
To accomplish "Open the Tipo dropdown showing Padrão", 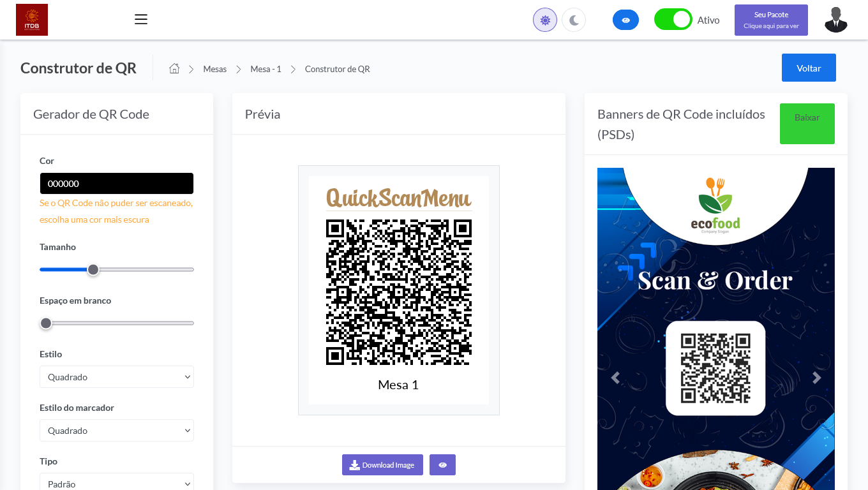I will point(117,482).
